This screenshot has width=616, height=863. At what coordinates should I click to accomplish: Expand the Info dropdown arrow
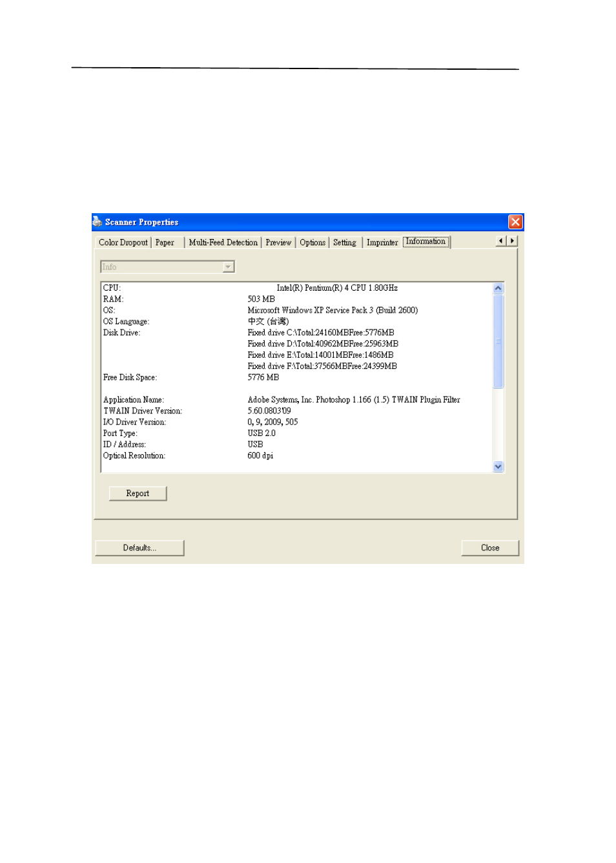pyautogui.click(x=228, y=267)
